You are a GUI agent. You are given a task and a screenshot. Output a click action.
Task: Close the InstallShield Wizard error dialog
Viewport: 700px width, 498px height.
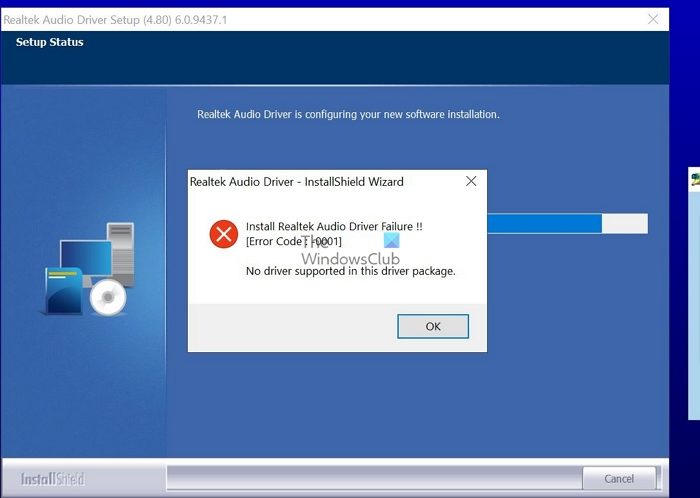[x=471, y=181]
